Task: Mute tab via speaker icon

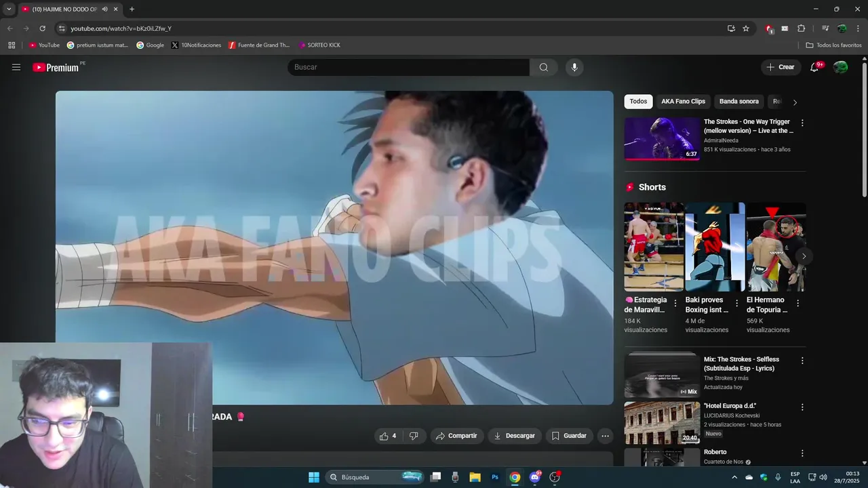Action: coord(104,9)
